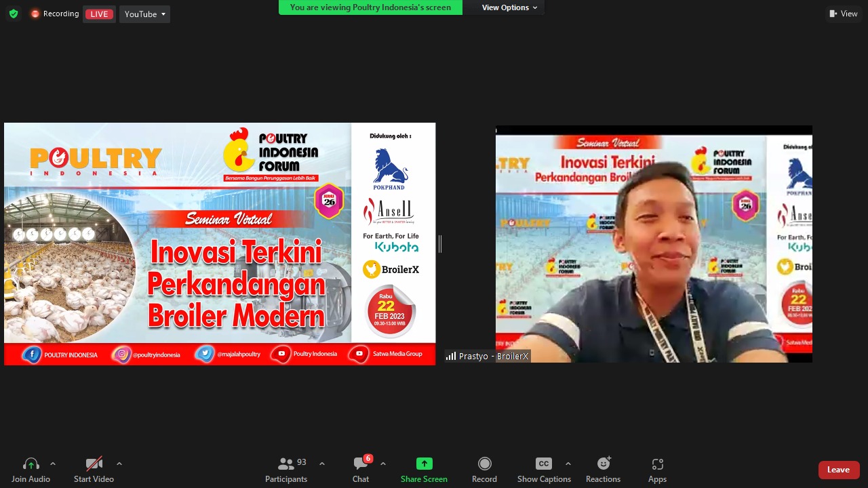Expand audio options arrow beside Join Audio

coord(53,464)
